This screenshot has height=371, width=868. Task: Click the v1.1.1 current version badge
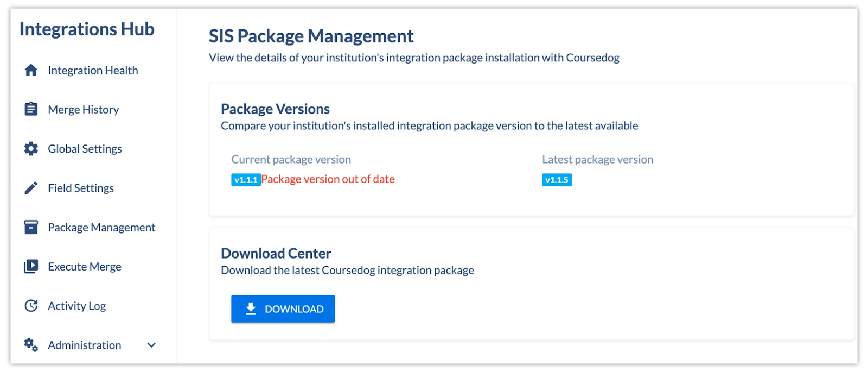246,180
